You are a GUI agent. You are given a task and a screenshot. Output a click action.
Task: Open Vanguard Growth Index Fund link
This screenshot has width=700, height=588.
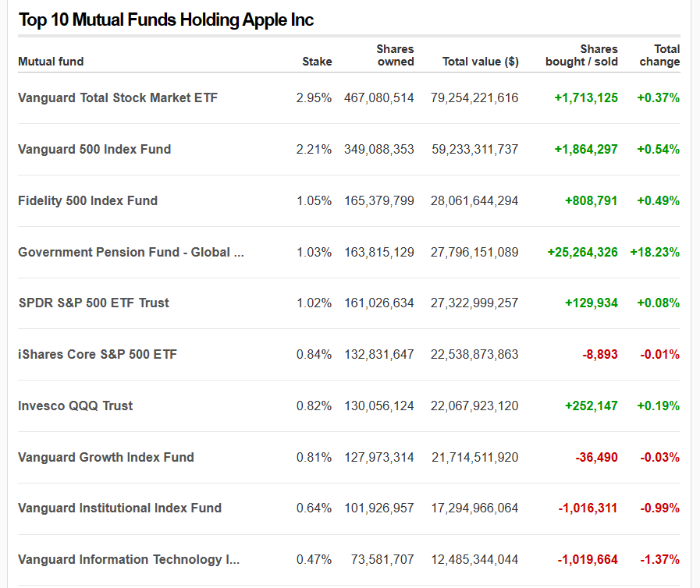(106, 457)
